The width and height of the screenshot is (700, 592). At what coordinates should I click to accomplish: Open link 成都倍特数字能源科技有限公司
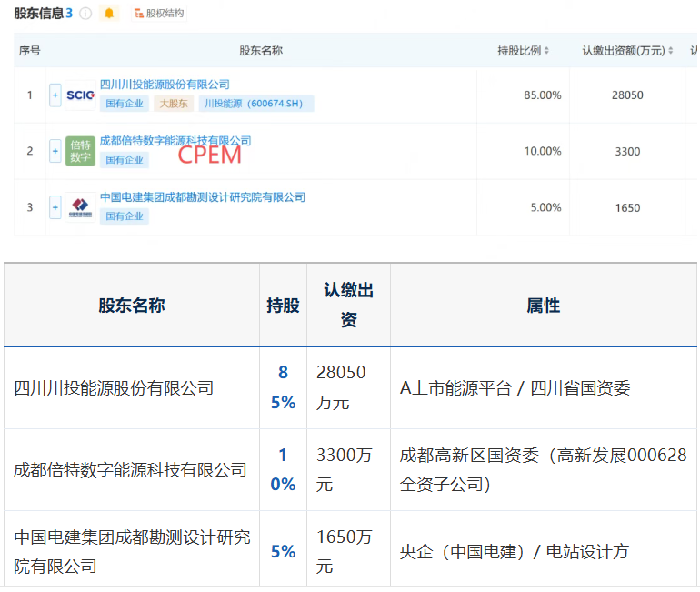[175, 141]
